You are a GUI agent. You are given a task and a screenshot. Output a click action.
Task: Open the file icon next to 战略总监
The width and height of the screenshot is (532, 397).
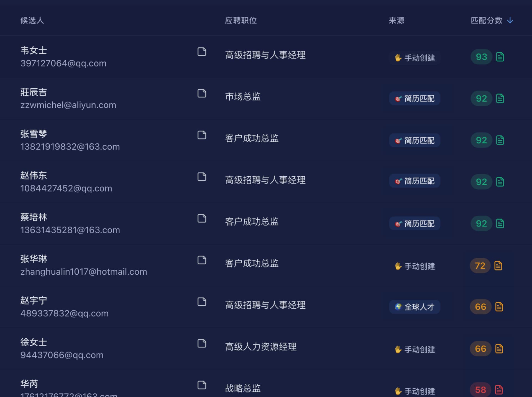(x=202, y=385)
